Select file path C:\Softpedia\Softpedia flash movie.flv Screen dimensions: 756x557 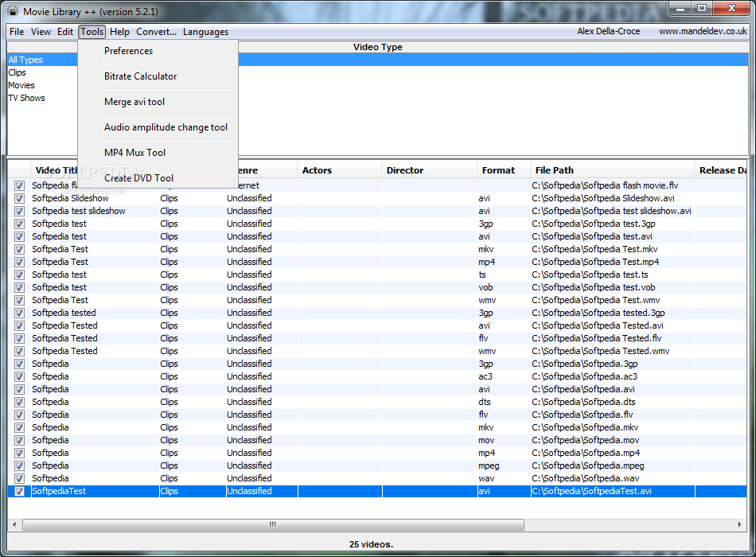(605, 185)
